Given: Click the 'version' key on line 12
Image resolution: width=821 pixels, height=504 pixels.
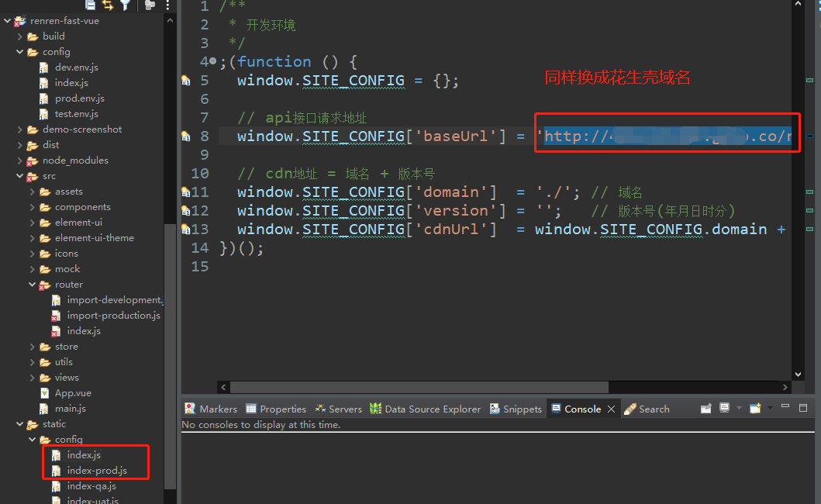Looking at the screenshot, I should click(456, 211).
